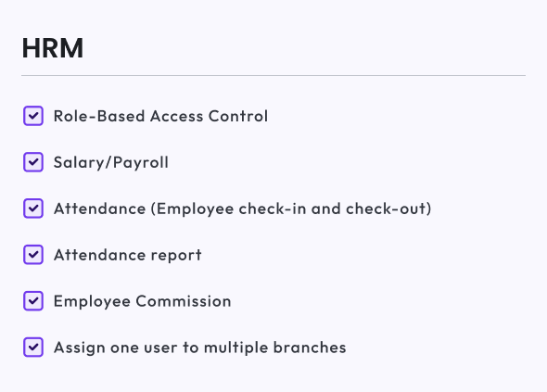The height and width of the screenshot is (392, 547).
Task: Untick the Attendance report checkbox
Action: click(33, 255)
